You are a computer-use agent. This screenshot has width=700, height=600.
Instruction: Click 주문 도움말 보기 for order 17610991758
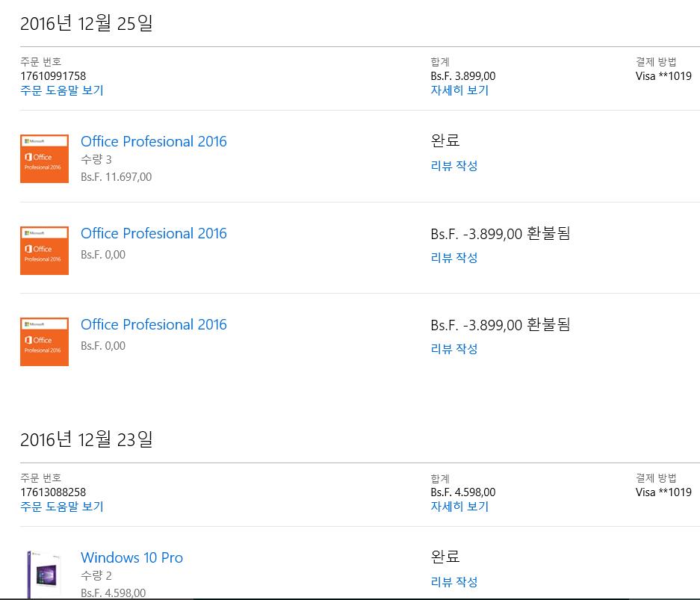[61, 90]
